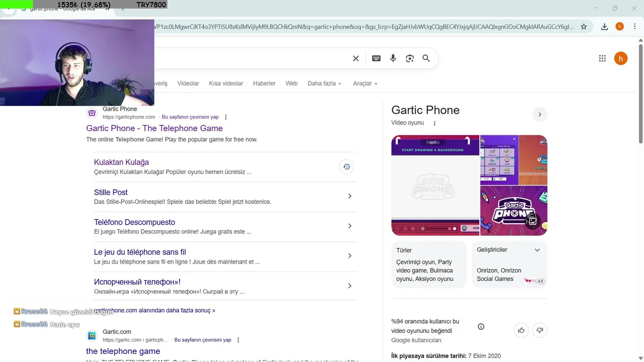Click the Gartic.com favicon in result

pyautogui.click(x=92, y=336)
